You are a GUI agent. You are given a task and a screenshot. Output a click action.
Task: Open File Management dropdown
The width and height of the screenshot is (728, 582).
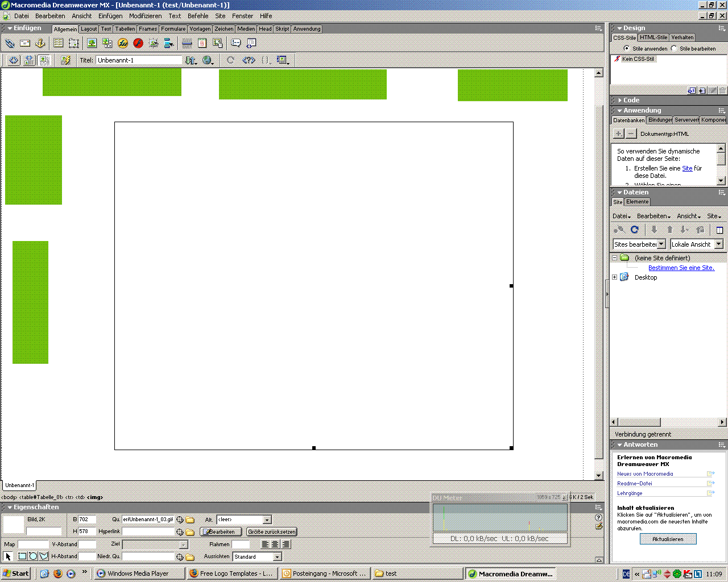click(191, 60)
